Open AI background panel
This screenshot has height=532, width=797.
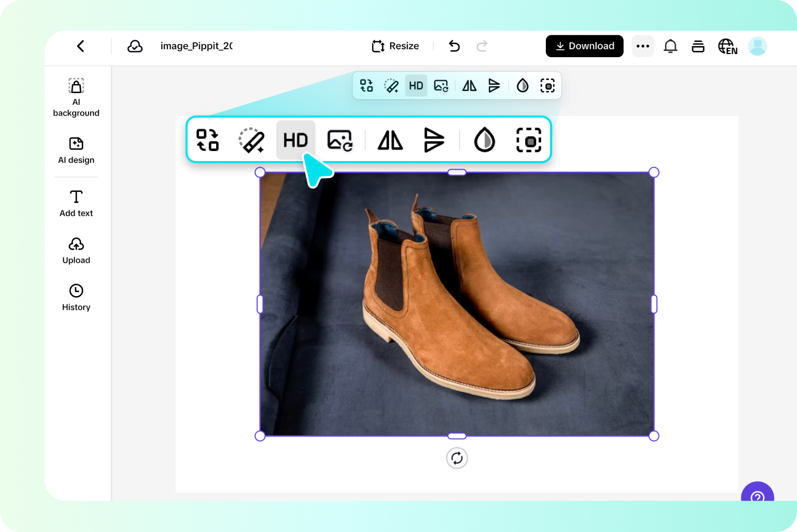click(76, 97)
